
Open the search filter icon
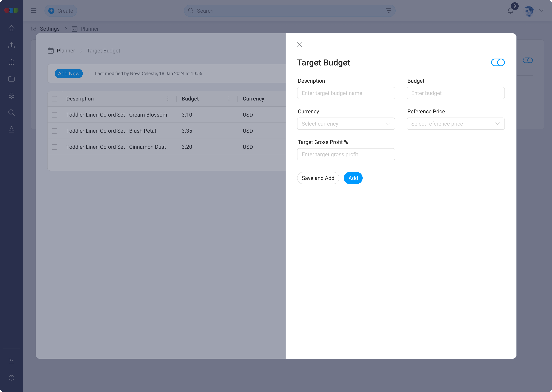pyautogui.click(x=388, y=11)
